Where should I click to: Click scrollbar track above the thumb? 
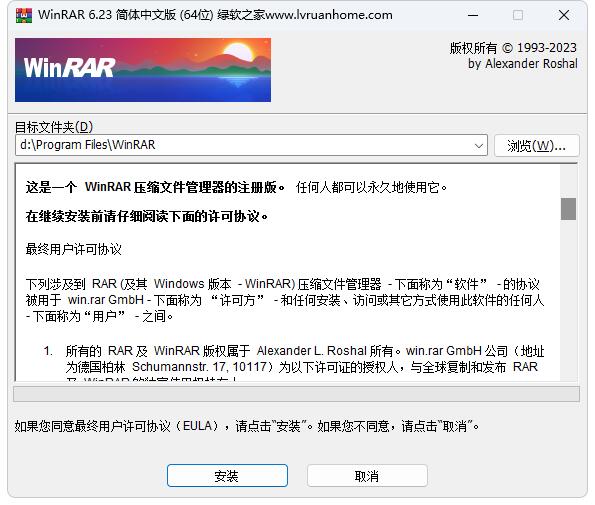pos(568,181)
